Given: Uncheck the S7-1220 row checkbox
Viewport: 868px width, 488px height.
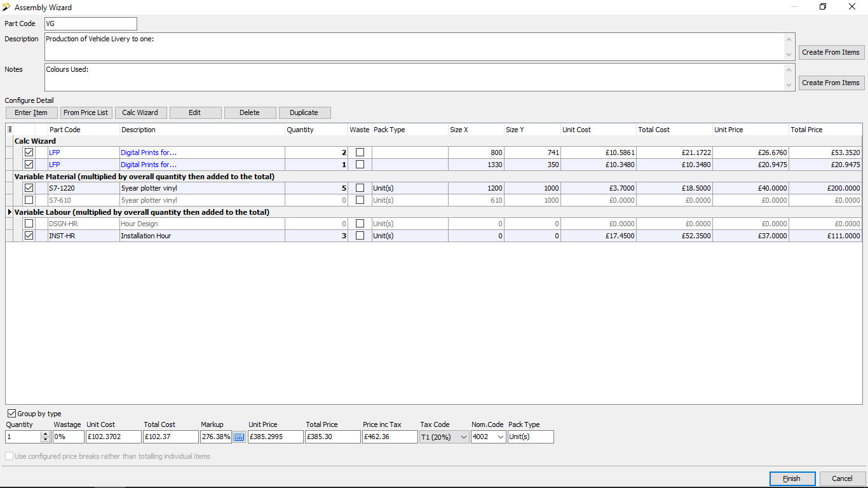Looking at the screenshot, I should click(29, 188).
